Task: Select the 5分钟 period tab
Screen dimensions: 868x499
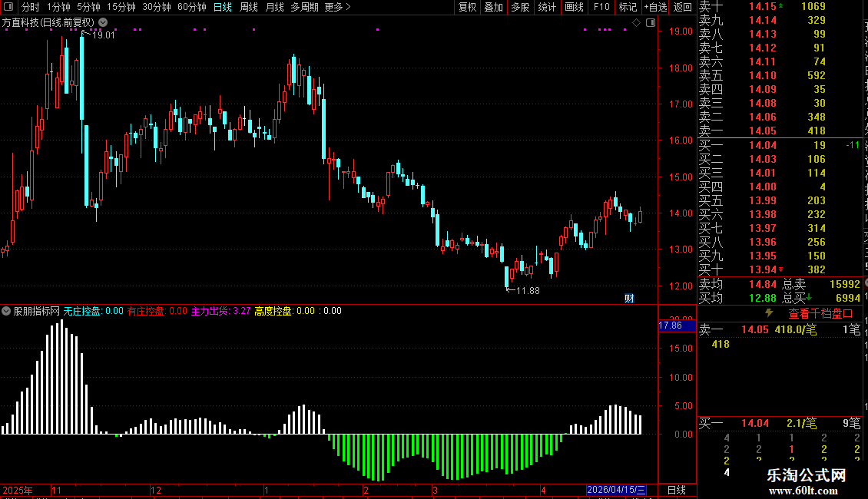Action: point(88,7)
